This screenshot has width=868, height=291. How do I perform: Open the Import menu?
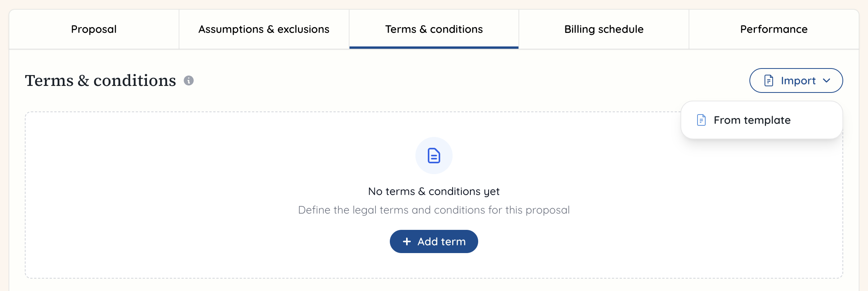tap(796, 80)
